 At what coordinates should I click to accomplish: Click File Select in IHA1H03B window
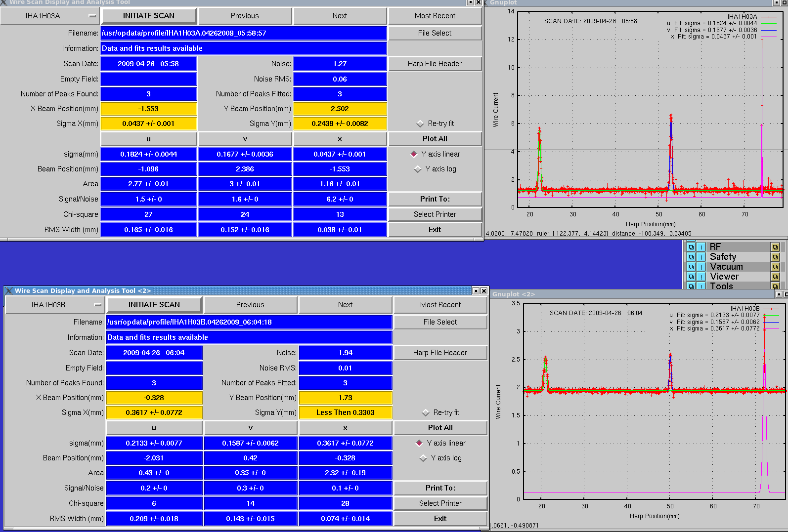tap(440, 322)
